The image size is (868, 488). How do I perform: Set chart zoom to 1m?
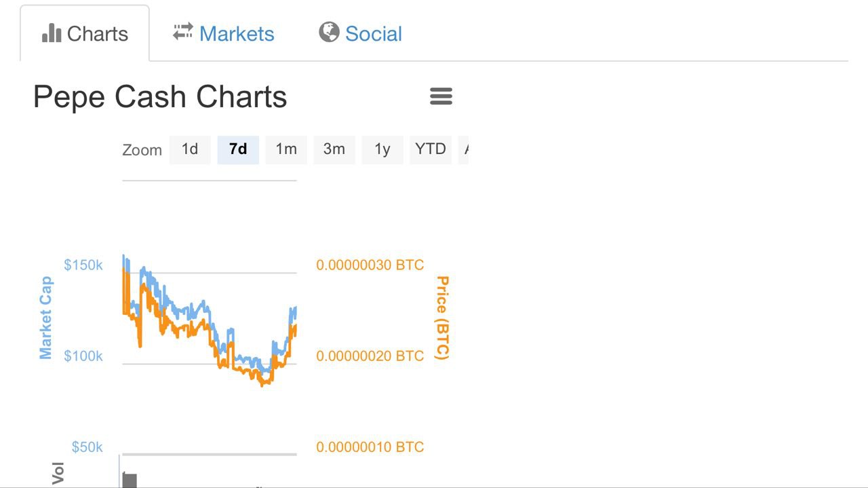coord(286,149)
